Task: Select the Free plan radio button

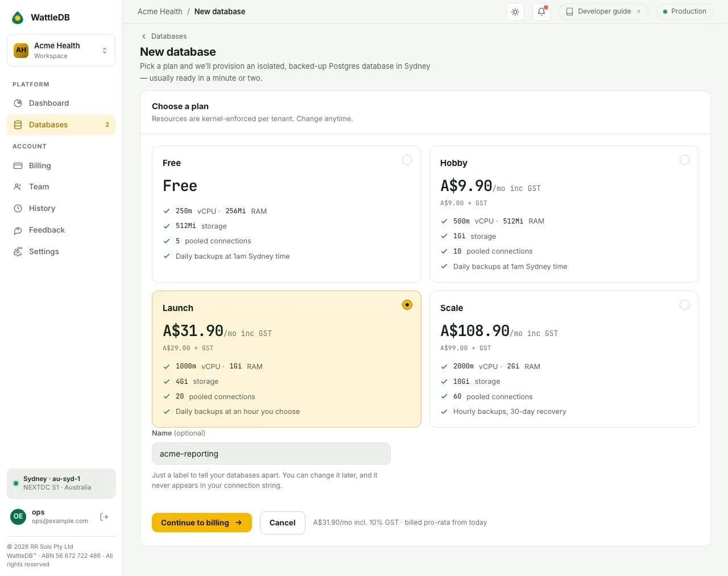Action: point(407,160)
